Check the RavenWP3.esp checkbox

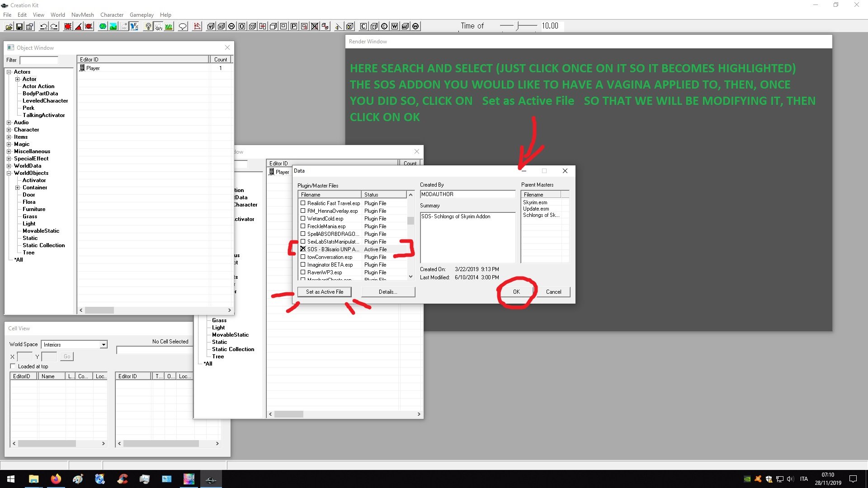point(303,272)
